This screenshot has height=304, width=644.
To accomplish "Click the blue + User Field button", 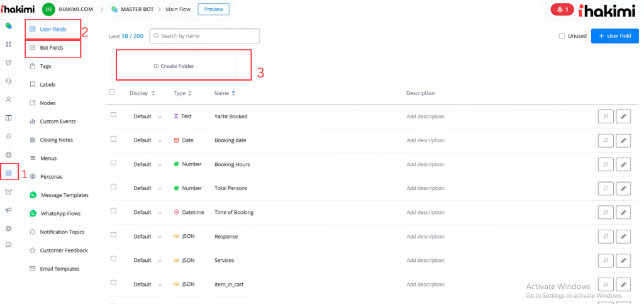I will [x=614, y=36].
